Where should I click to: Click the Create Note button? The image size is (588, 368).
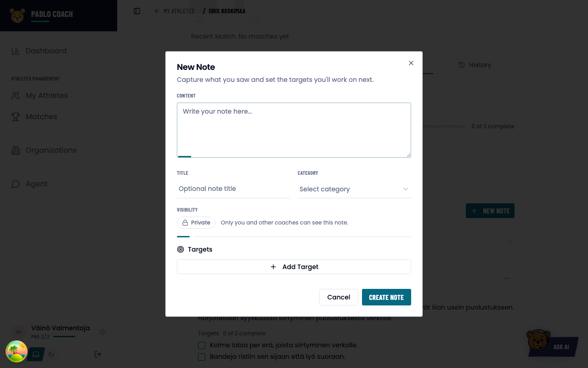pos(386,297)
